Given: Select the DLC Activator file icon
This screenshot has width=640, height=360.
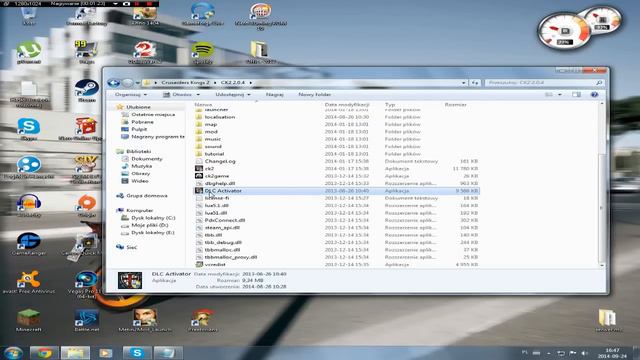Looking at the screenshot, I should click(x=199, y=191).
